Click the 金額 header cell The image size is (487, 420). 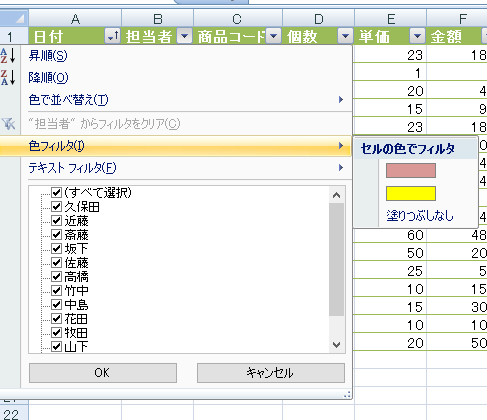[x=457, y=36]
